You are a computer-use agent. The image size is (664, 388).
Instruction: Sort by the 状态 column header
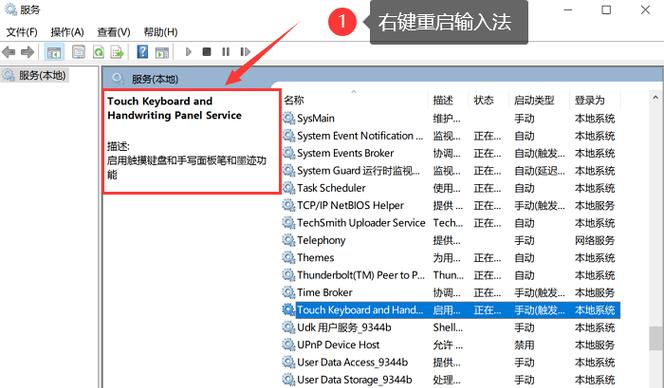484,100
